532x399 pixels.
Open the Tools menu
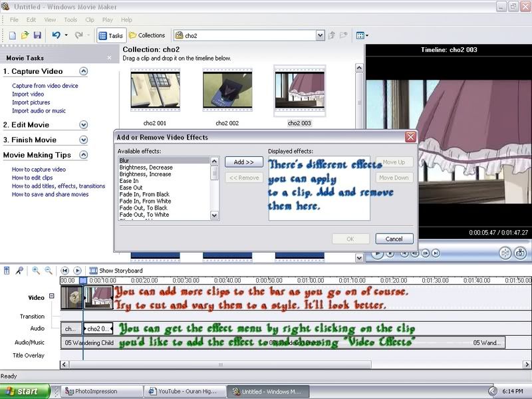pos(70,20)
